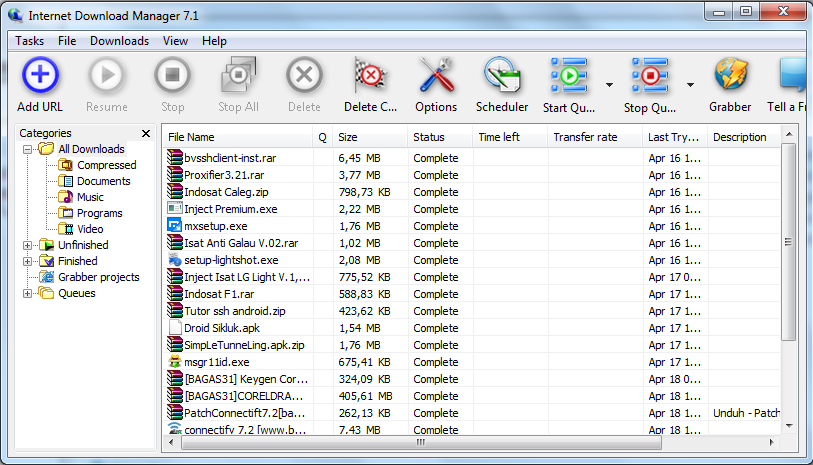Sort by the Status column header
The width and height of the screenshot is (813, 465).
[440, 137]
